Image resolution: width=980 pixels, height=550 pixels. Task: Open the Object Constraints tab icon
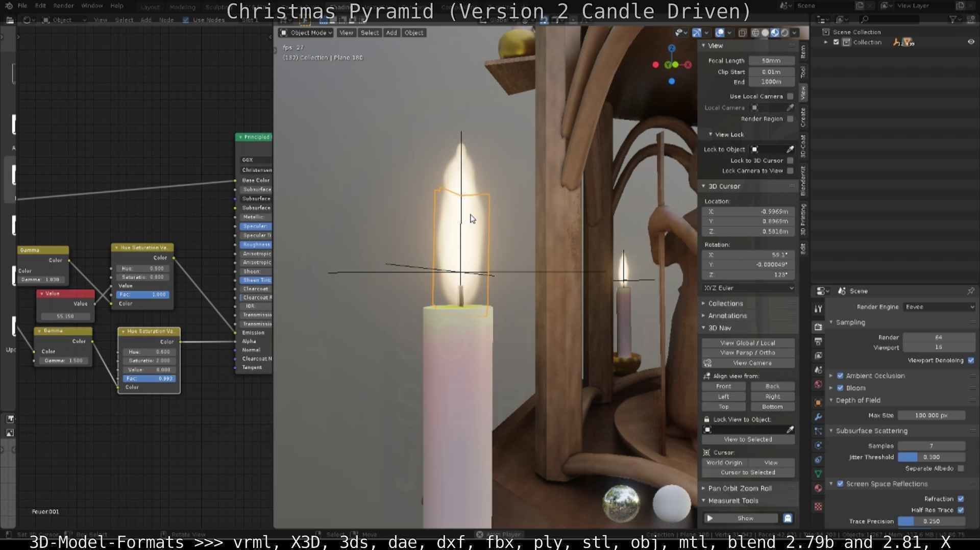[x=818, y=459]
